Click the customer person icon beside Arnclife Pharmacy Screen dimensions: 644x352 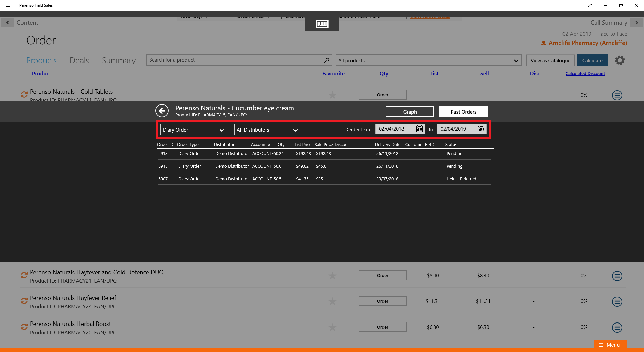[543, 43]
